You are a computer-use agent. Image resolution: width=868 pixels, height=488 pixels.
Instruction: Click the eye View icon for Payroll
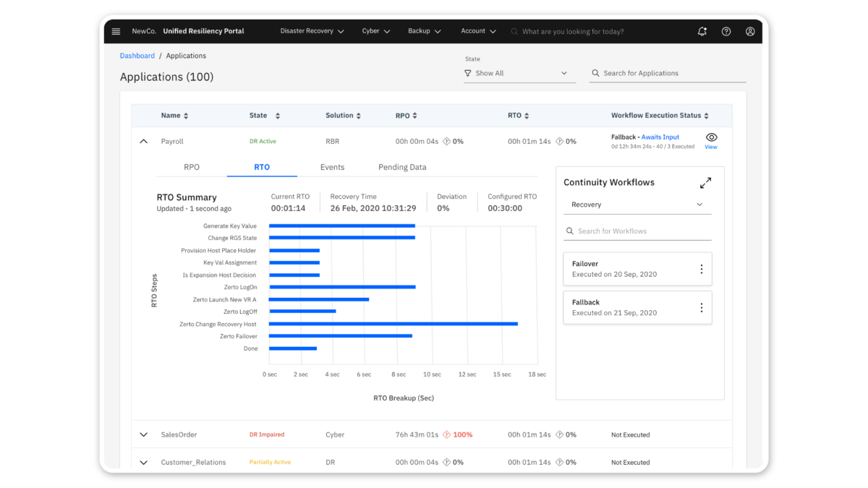click(x=711, y=138)
